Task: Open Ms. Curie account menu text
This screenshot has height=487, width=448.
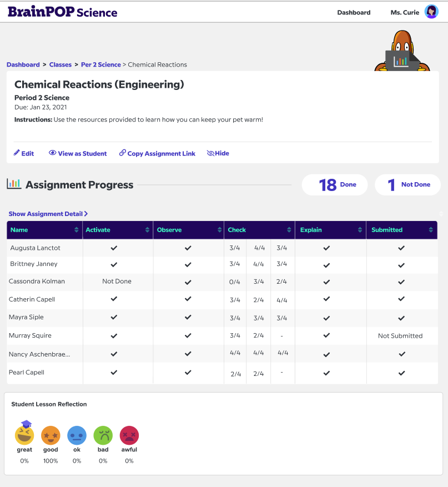Action: [x=405, y=12]
